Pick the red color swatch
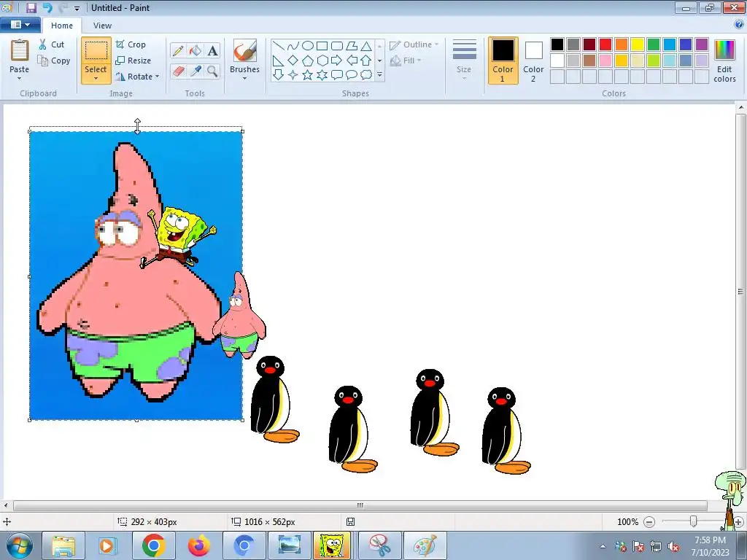The height and width of the screenshot is (560, 747). click(605, 44)
